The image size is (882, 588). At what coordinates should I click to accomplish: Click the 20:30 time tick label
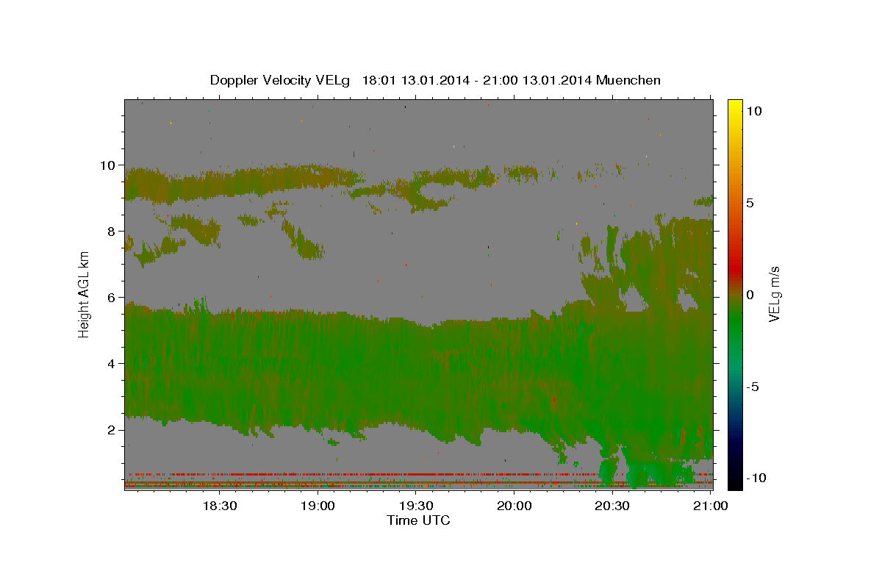pyautogui.click(x=612, y=506)
